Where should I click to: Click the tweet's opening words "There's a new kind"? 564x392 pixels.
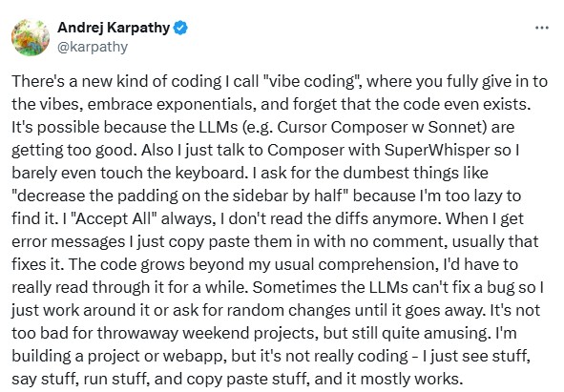pos(80,82)
